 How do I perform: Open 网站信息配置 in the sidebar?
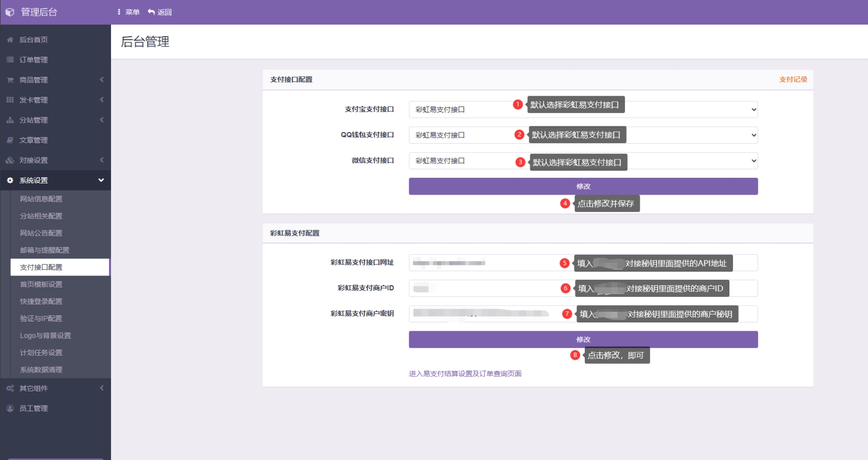pyautogui.click(x=41, y=199)
